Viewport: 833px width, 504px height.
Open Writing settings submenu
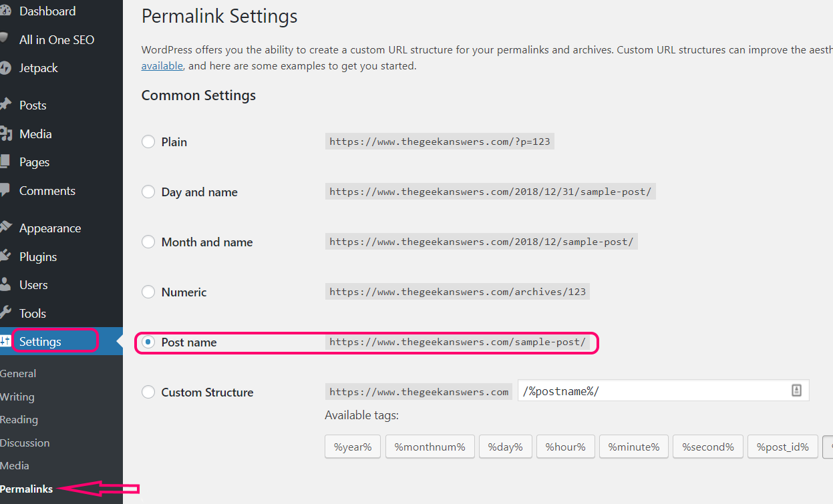(x=17, y=397)
